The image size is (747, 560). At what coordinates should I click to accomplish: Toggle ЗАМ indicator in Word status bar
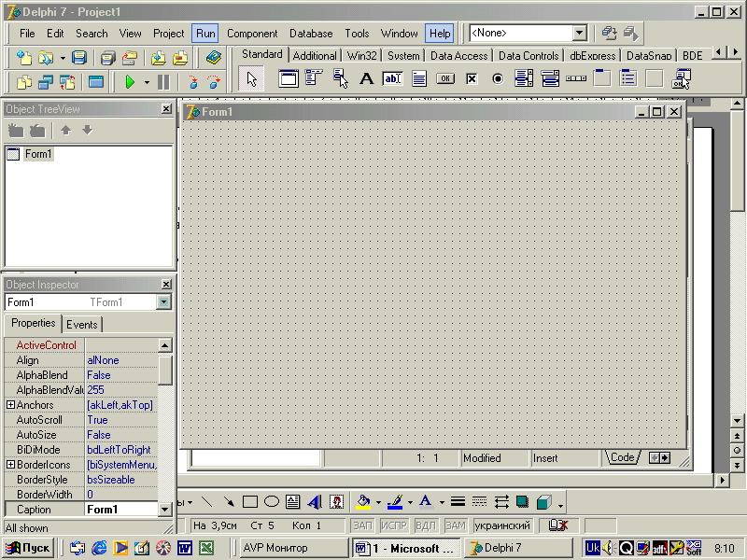[x=456, y=525]
